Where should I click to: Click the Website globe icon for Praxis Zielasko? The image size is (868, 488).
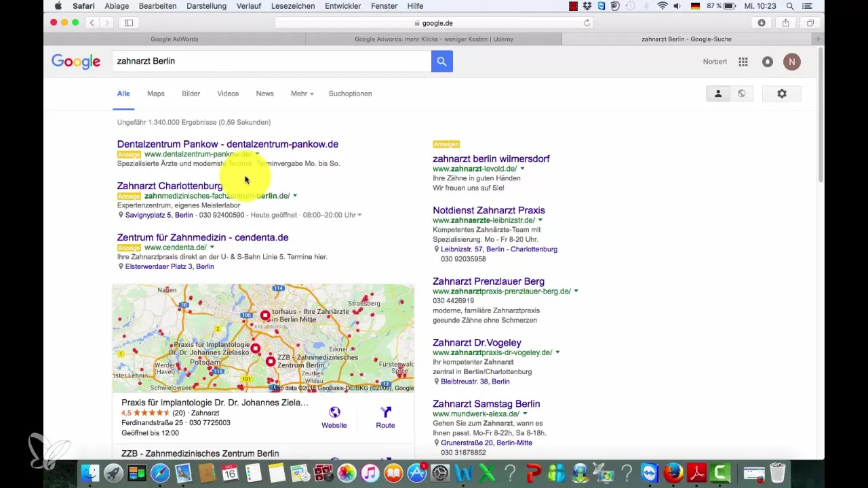point(334,413)
